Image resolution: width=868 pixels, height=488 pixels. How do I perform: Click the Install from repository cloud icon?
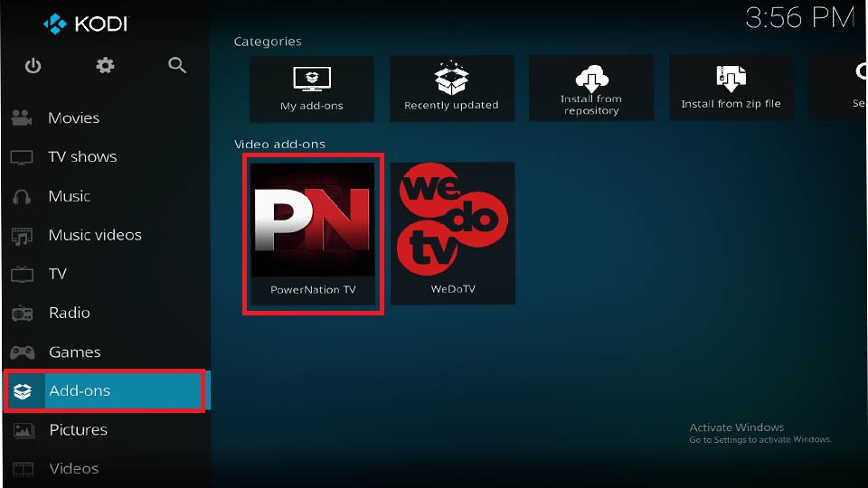click(x=591, y=78)
